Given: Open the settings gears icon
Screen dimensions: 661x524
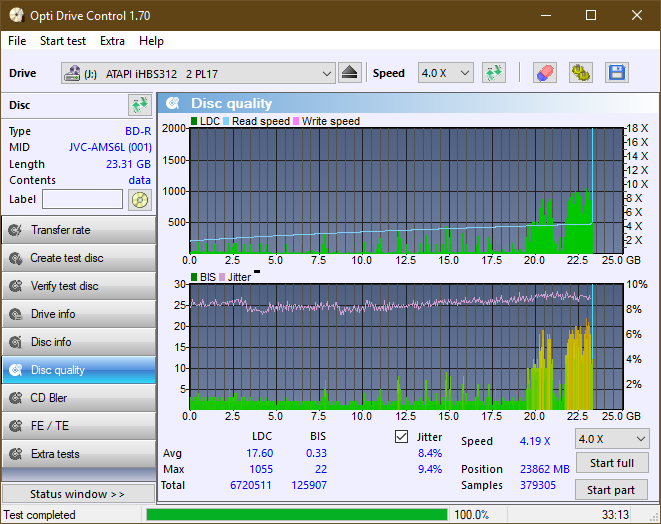Looking at the screenshot, I should (x=580, y=73).
